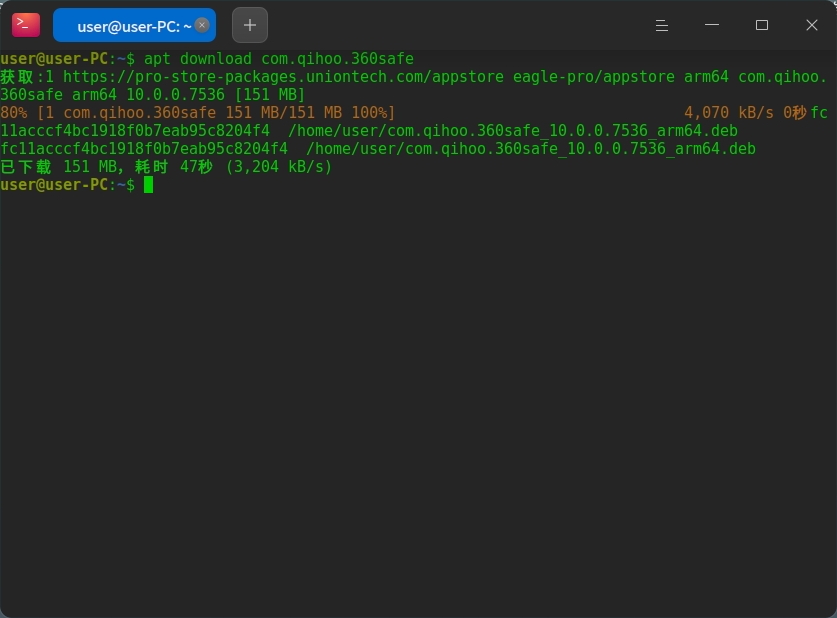This screenshot has width=837, height=618.
Task: Click the '(3,204 kB/s)' average speed text
Action: (279, 167)
